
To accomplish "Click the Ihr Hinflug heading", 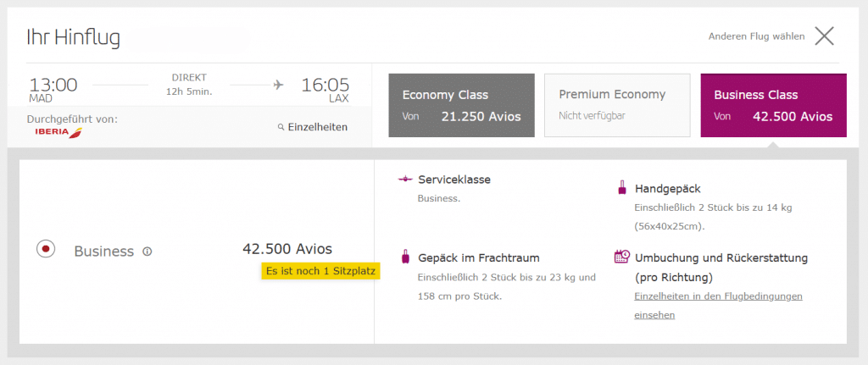I will point(74,38).
